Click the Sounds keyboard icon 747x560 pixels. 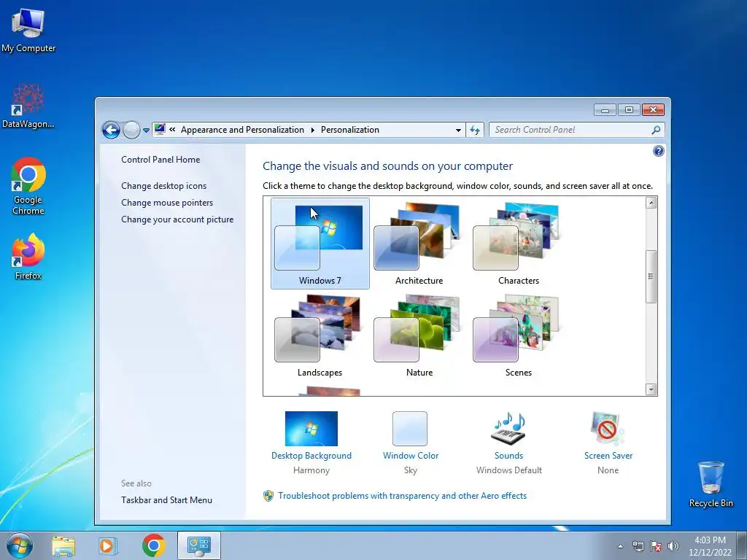point(508,429)
